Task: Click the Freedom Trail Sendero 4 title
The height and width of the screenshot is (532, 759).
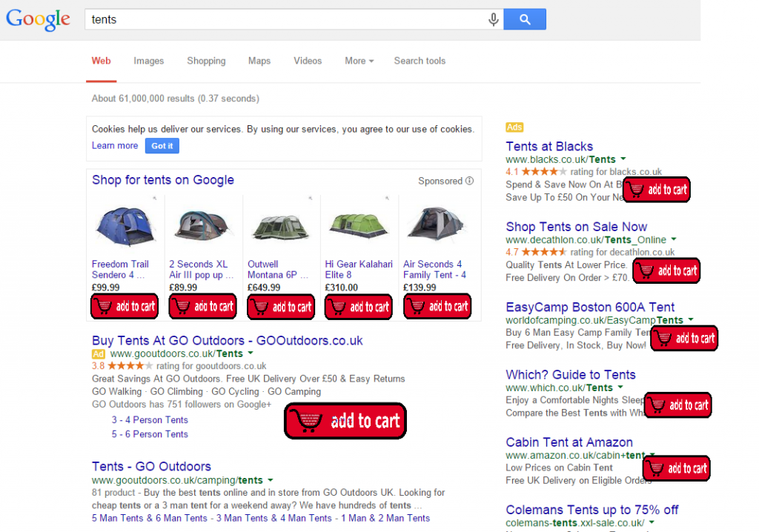Action: (120, 270)
